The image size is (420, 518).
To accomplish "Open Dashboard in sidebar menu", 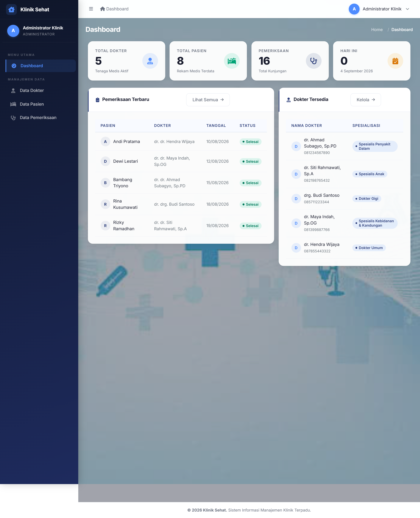I will click(x=41, y=66).
